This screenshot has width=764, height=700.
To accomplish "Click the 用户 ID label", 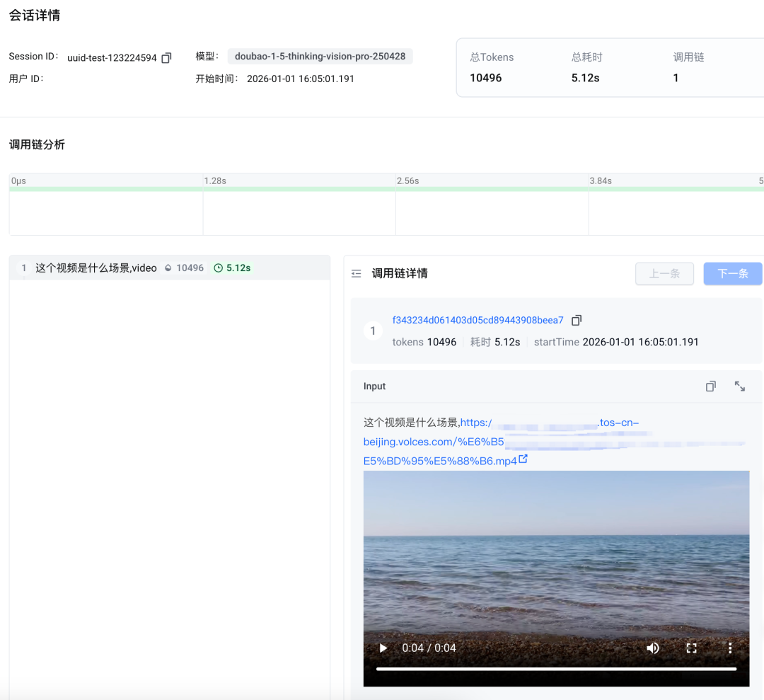I will point(26,79).
